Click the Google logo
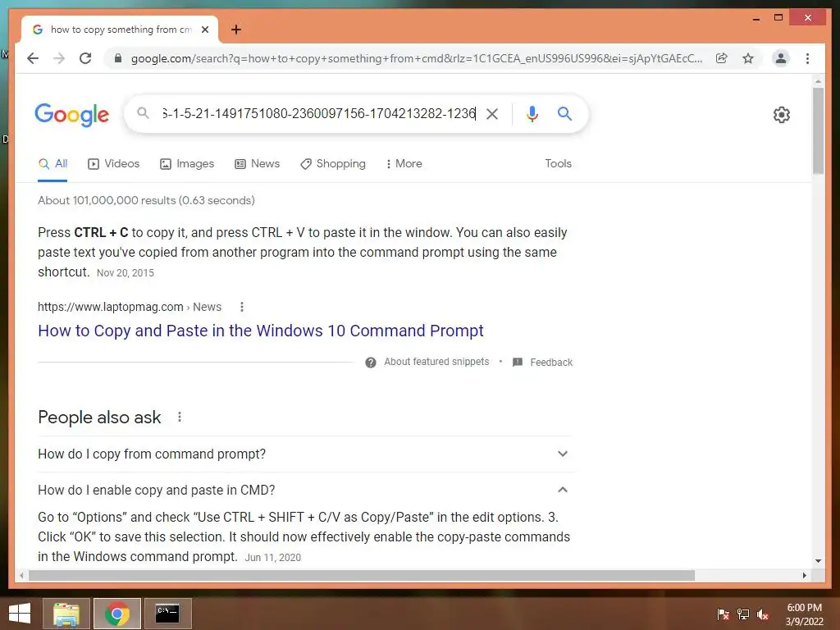This screenshot has height=630, width=840. (72, 115)
